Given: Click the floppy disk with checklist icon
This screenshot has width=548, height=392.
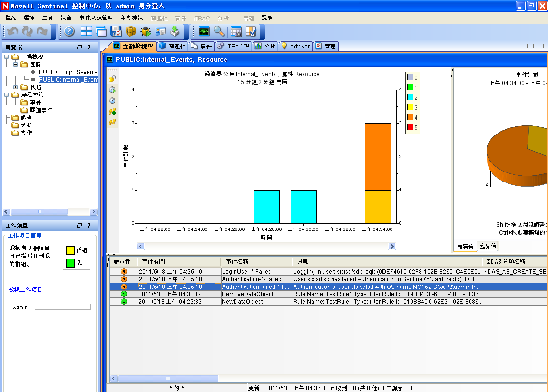Looking at the screenshot, I should click(116, 31).
